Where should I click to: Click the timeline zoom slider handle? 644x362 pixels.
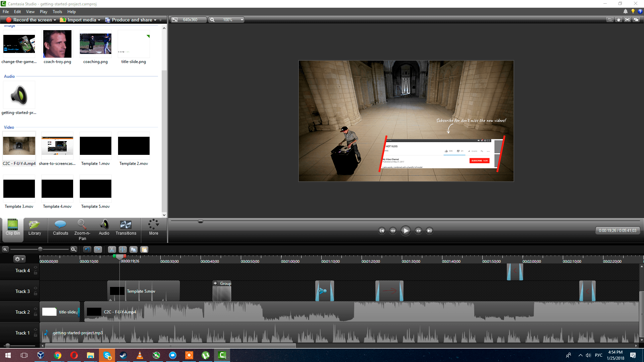(40, 249)
